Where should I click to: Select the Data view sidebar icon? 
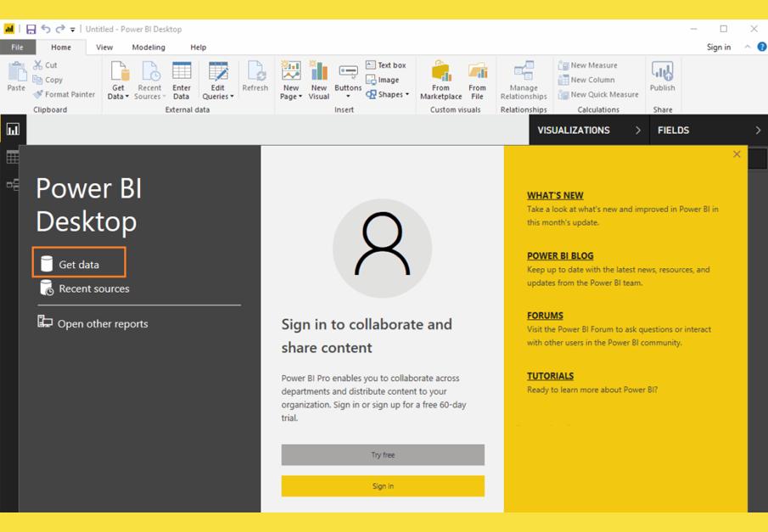12,157
